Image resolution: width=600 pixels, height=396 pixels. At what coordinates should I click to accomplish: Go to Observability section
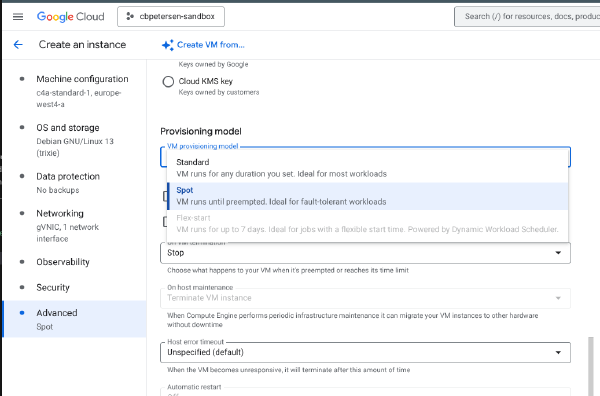63,262
